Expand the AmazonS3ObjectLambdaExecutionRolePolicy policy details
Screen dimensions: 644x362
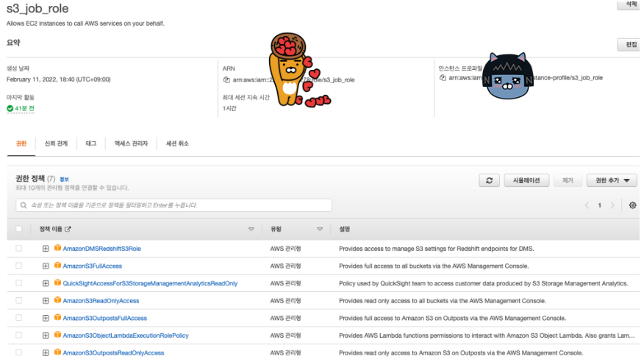click(46, 336)
